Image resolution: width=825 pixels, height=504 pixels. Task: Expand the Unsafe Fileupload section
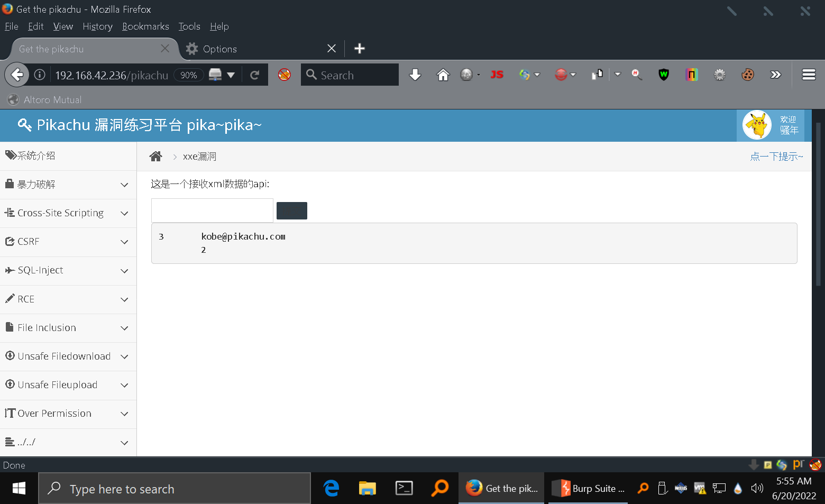pyautogui.click(x=68, y=385)
